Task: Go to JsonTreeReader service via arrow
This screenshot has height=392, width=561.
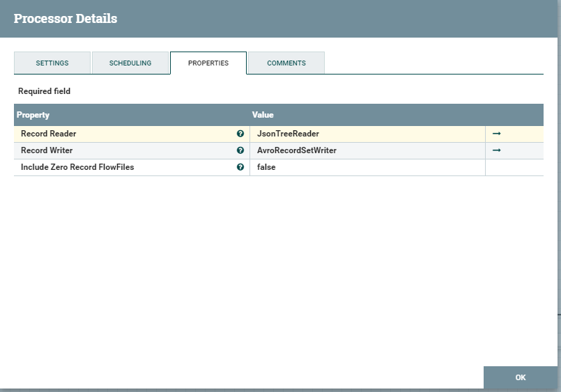Action: pyautogui.click(x=497, y=134)
